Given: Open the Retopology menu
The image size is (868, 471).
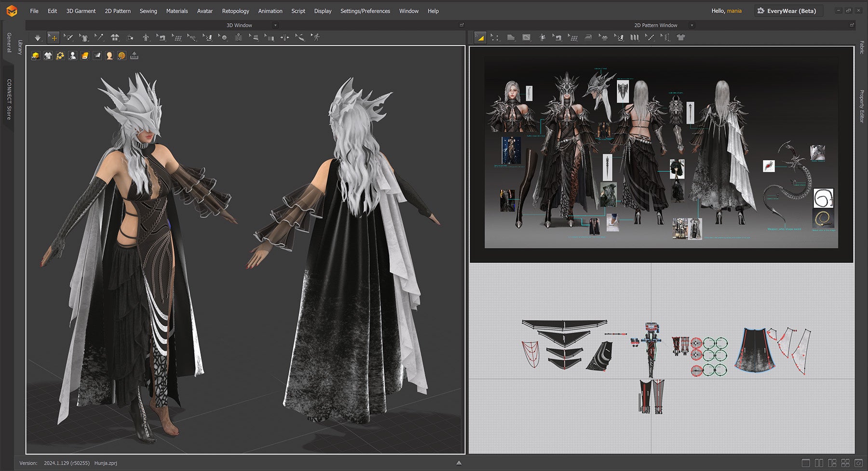Looking at the screenshot, I should (235, 11).
